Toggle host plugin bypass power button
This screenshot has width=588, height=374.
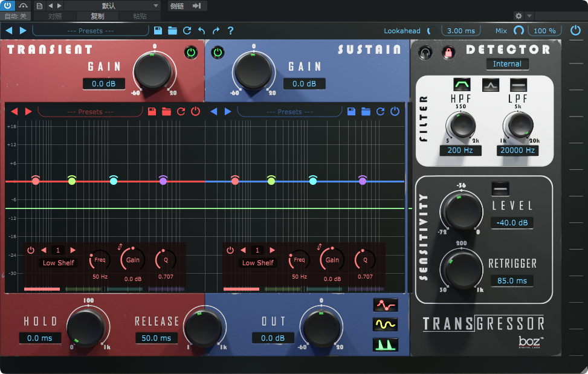point(7,5)
